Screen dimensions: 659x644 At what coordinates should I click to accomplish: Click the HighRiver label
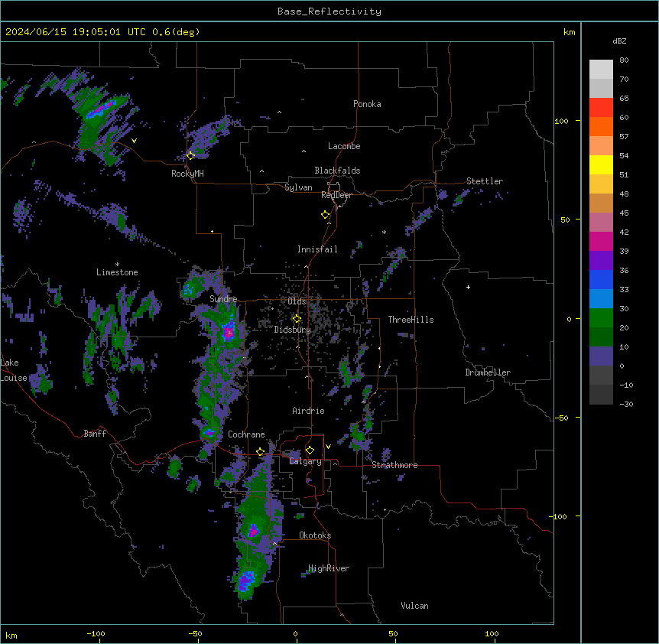[x=329, y=569]
